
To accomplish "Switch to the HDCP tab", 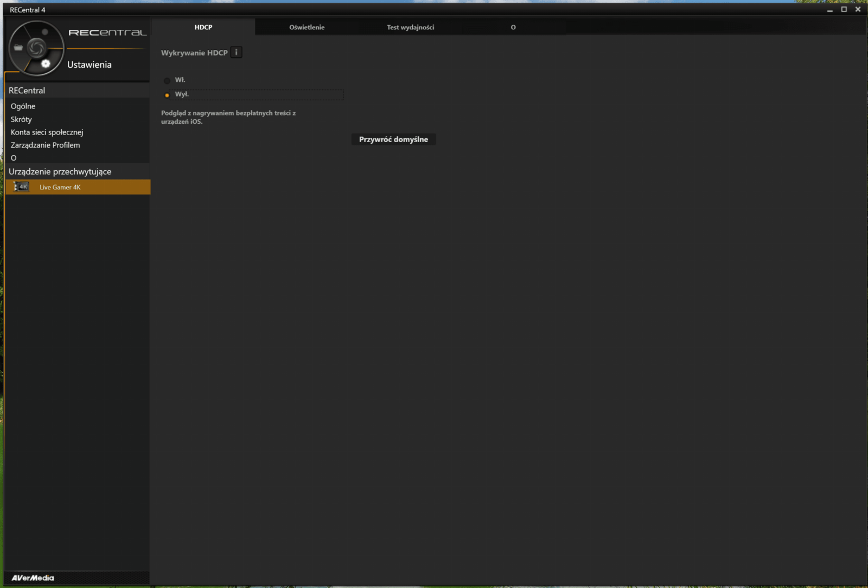I will pos(203,27).
